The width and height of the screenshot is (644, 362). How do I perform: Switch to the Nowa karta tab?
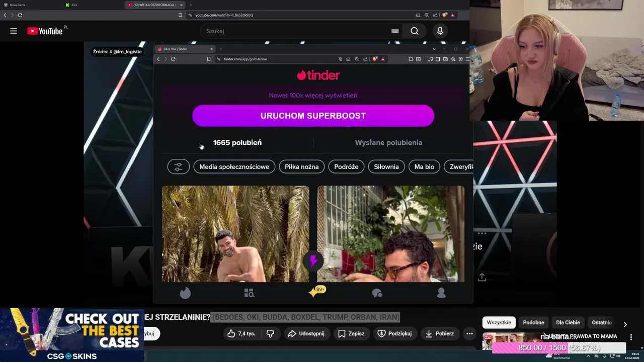click(x=30, y=5)
